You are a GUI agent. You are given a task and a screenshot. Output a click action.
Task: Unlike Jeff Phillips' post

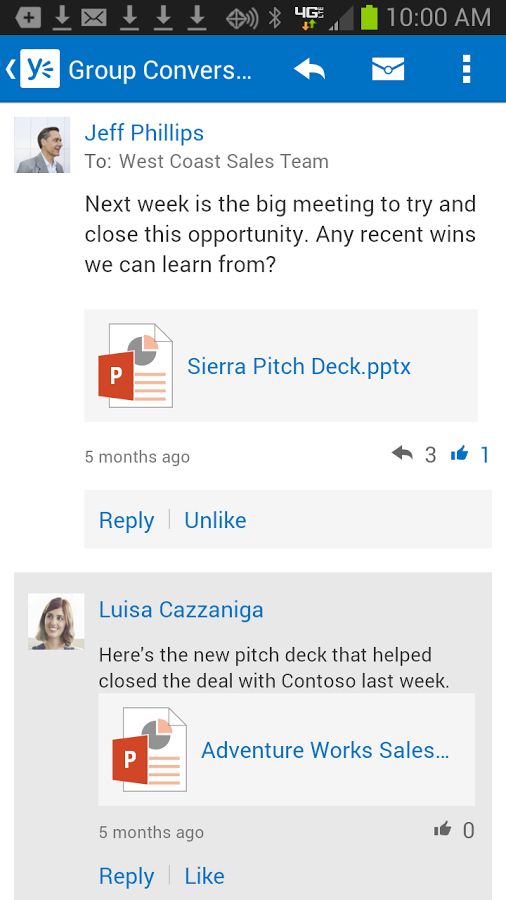click(215, 520)
